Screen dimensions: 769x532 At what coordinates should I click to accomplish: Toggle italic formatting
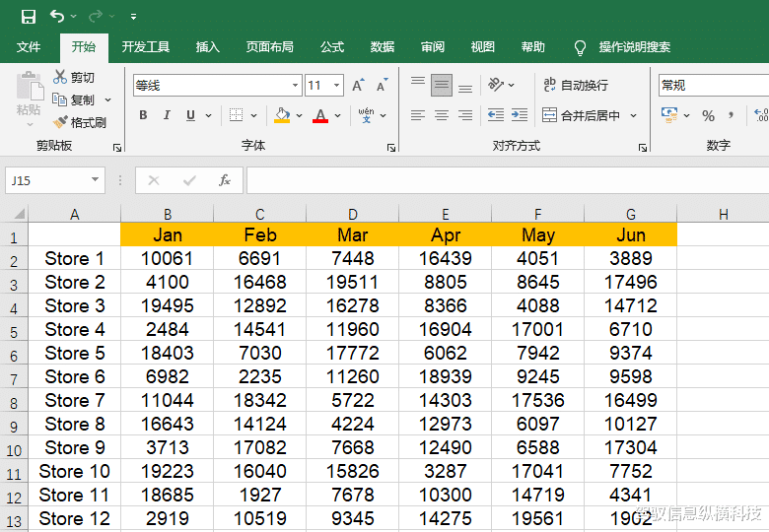(167, 115)
